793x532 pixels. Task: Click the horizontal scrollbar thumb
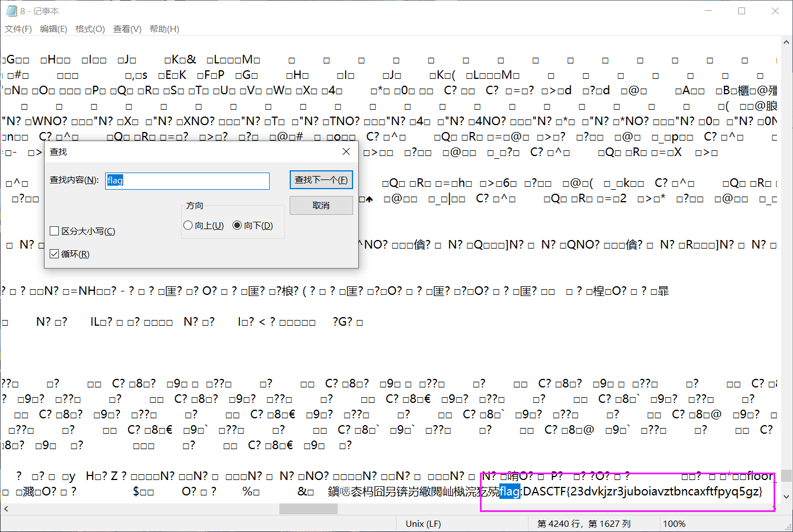click(x=309, y=509)
